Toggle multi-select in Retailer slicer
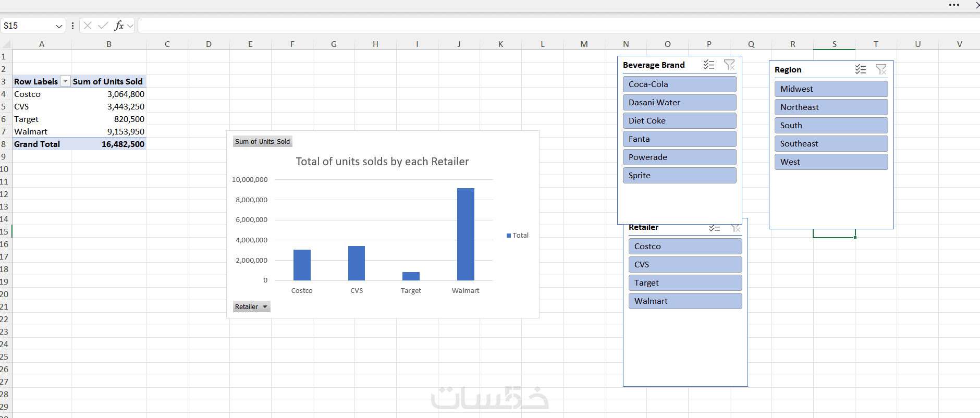980x418 pixels. pos(714,228)
